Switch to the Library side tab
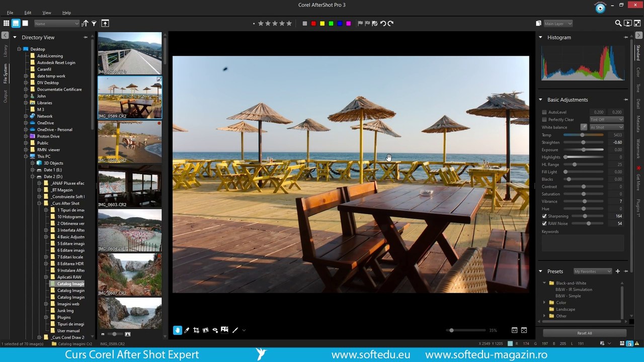This screenshot has height=362, width=644. [x=6, y=51]
